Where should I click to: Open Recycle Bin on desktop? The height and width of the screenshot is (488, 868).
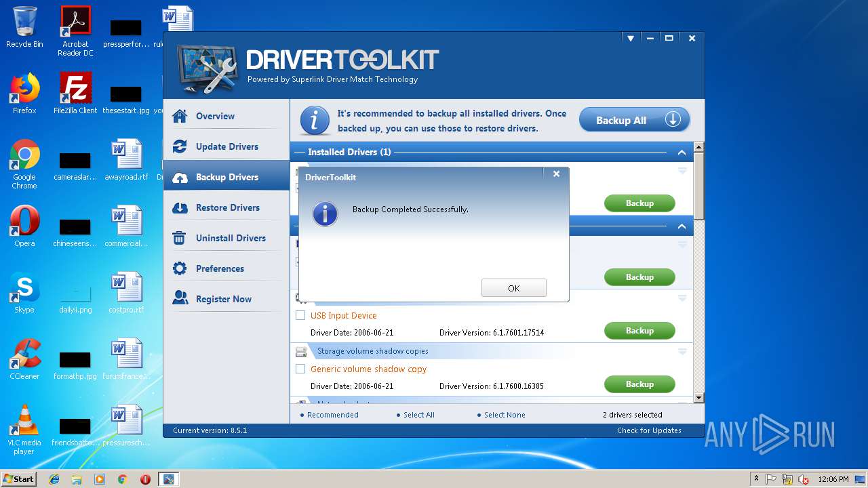(24, 28)
